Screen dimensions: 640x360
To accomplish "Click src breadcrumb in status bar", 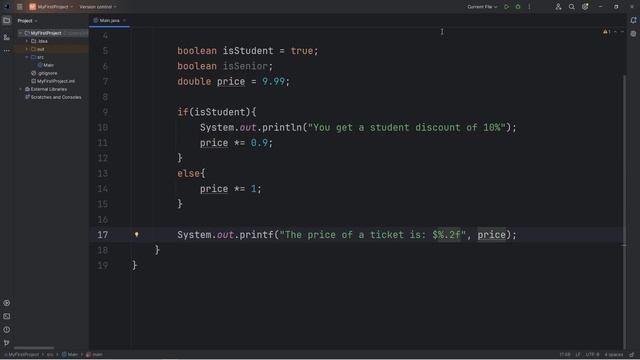I will (50, 355).
